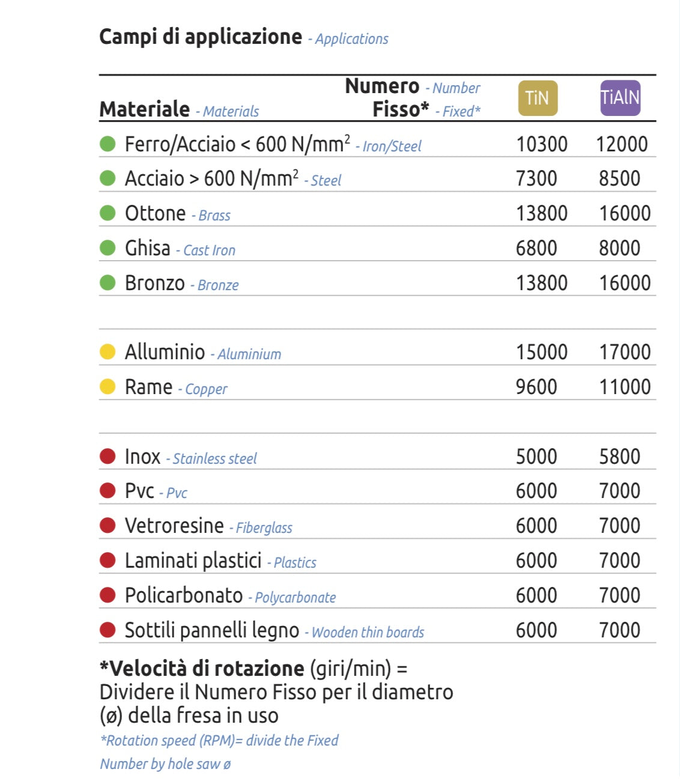Click the Materiale column header
This screenshot has height=784, width=680.
(145, 109)
